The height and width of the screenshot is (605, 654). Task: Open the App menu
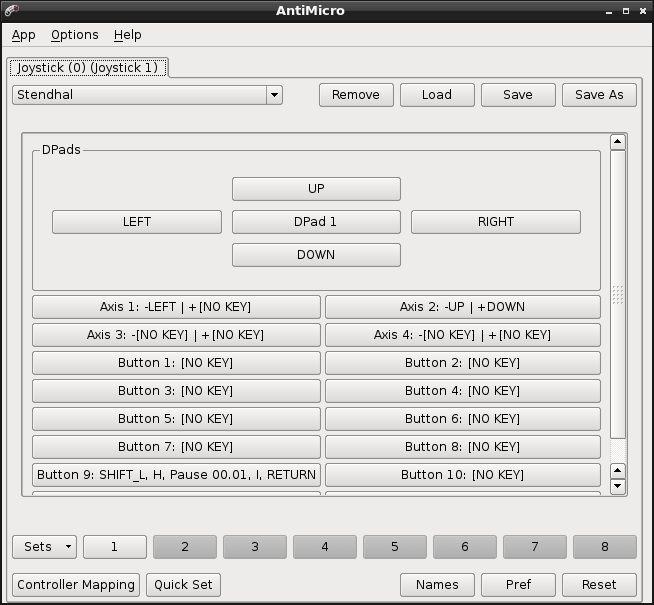24,35
